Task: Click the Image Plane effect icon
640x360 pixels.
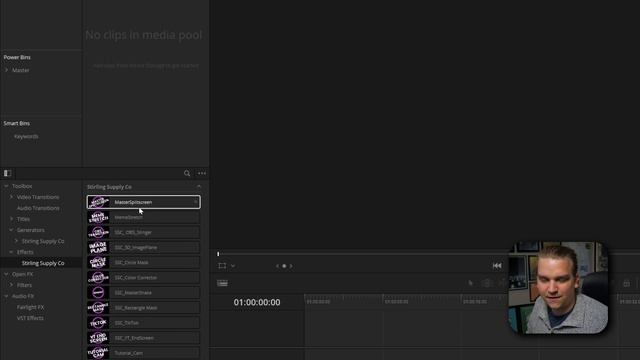Action: coord(98,247)
